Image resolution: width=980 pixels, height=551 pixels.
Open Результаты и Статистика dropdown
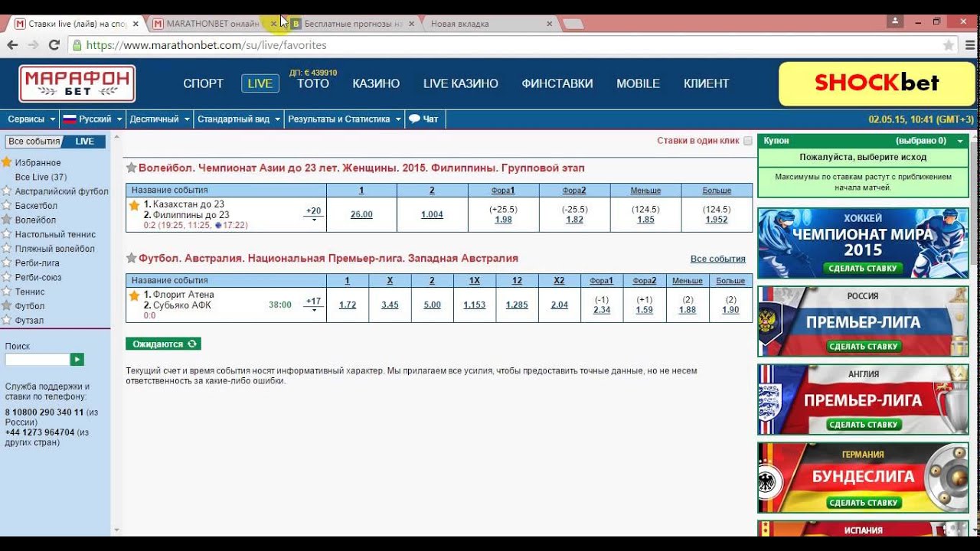pyautogui.click(x=344, y=119)
